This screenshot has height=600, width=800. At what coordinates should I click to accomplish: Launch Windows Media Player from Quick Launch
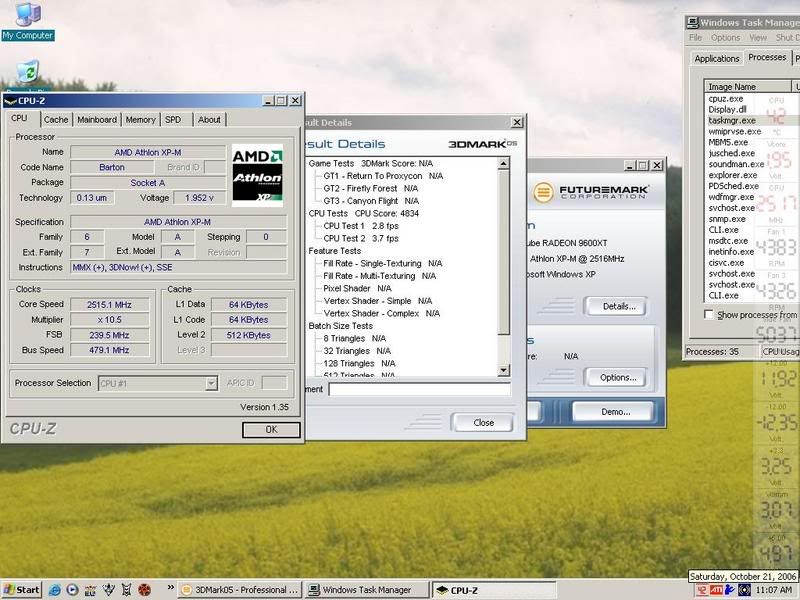coord(72,590)
